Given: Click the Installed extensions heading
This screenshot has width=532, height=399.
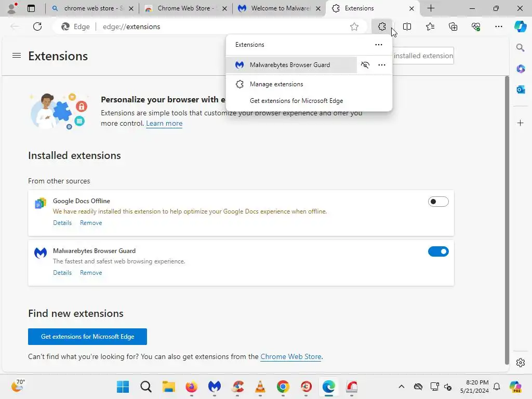Looking at the screenshot, I should click(x=74, y=155).
